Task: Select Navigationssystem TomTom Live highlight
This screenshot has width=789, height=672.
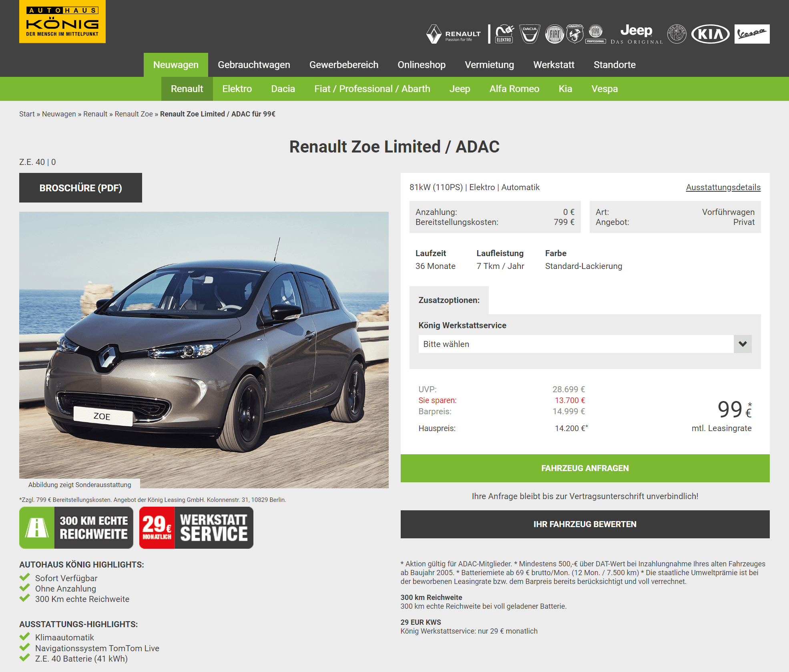Action: pos(97,648)
